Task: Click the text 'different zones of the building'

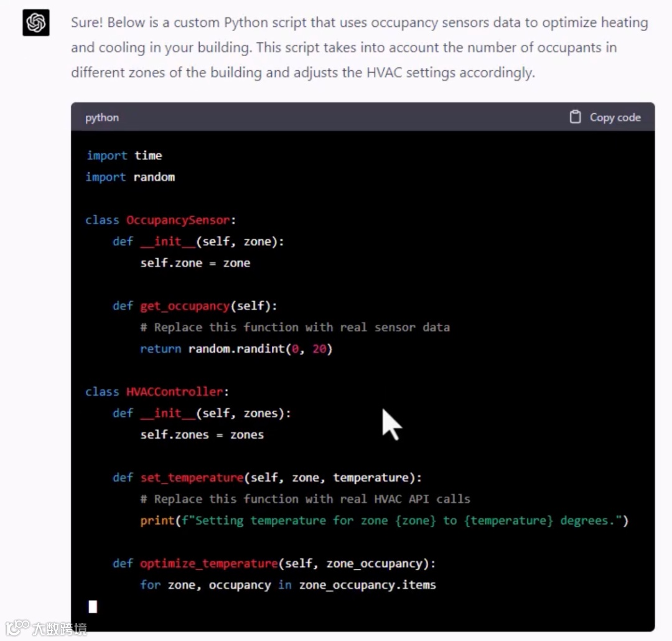Action: pos(166,72)
